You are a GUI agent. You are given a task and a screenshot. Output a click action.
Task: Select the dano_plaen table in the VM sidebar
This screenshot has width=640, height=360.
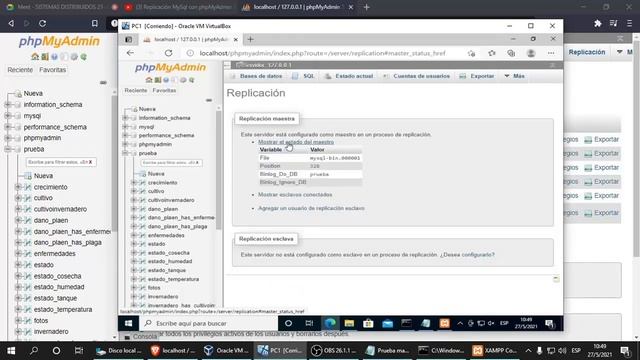(163, 209)
